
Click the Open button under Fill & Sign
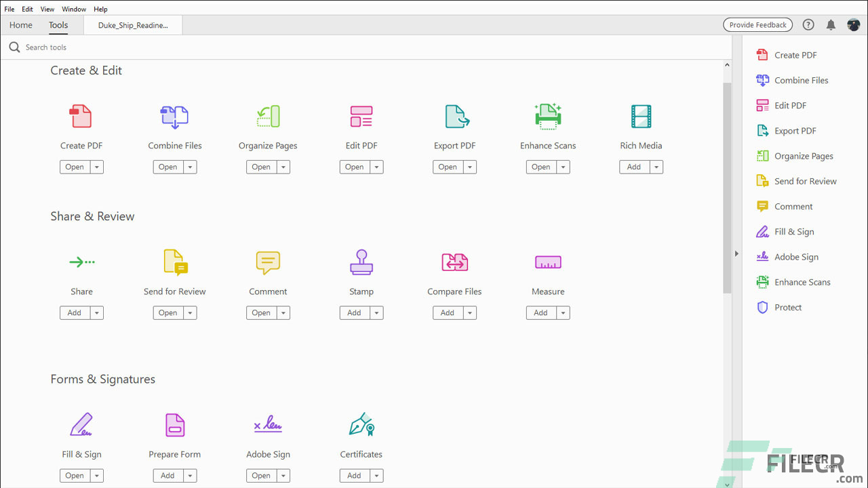coord(75,475)
